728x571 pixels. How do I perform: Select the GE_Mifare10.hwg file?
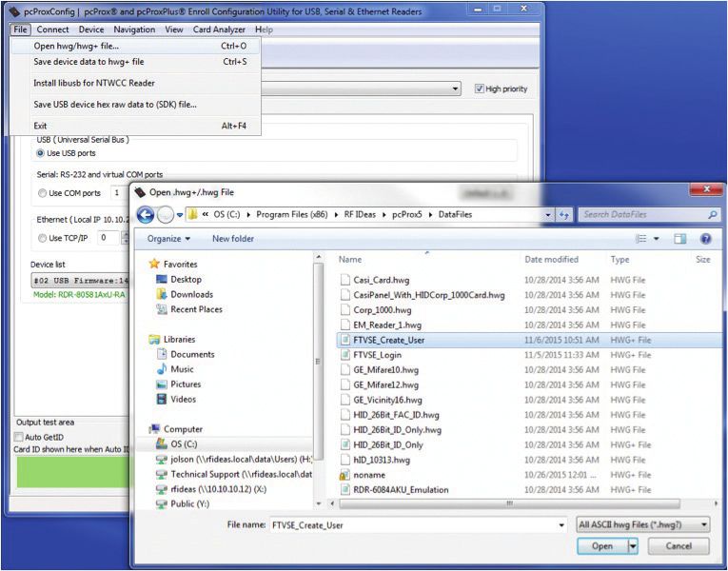tap(385, 370)
